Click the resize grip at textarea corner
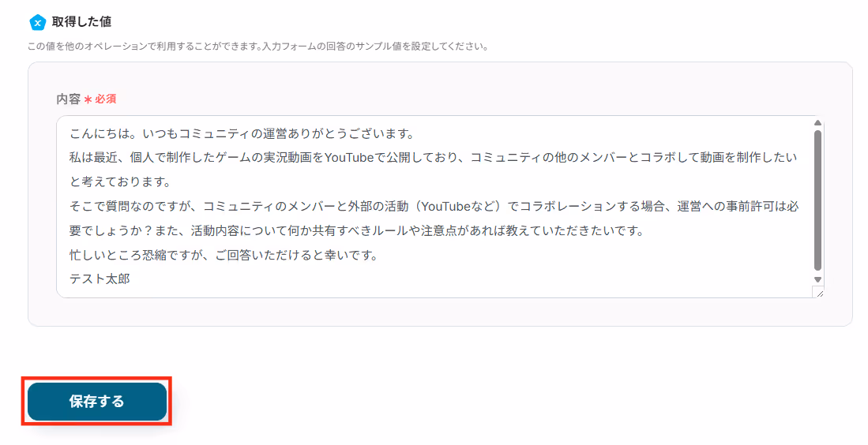This screenshot has height=445, width=868. pyautogui.click(x=819, y=293)
